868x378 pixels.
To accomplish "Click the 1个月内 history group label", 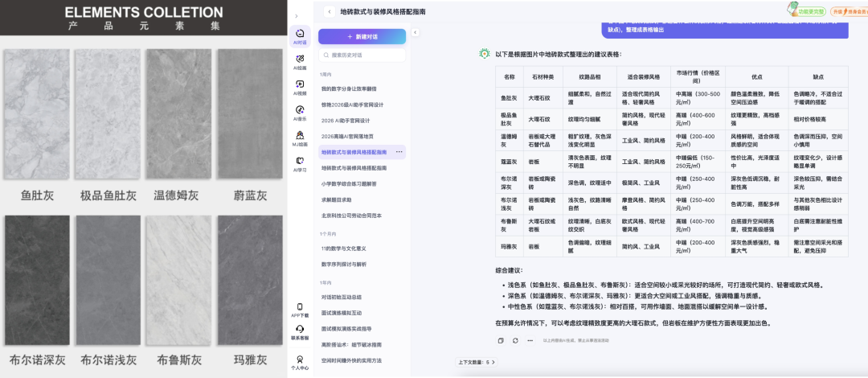I will (326, 234).
